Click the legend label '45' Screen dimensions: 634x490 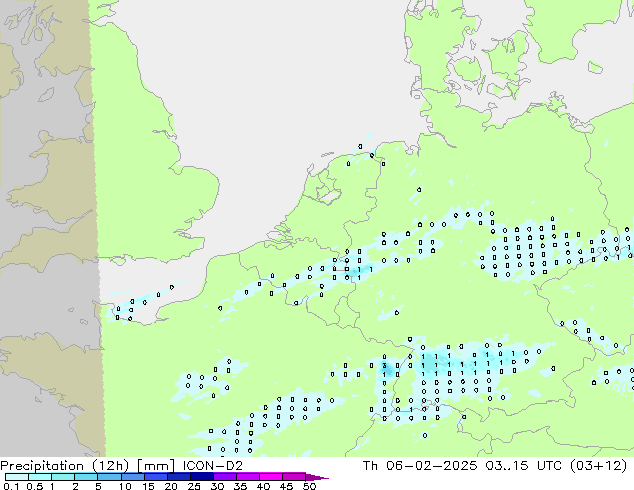pyautogui.click(x=286, y=486)
